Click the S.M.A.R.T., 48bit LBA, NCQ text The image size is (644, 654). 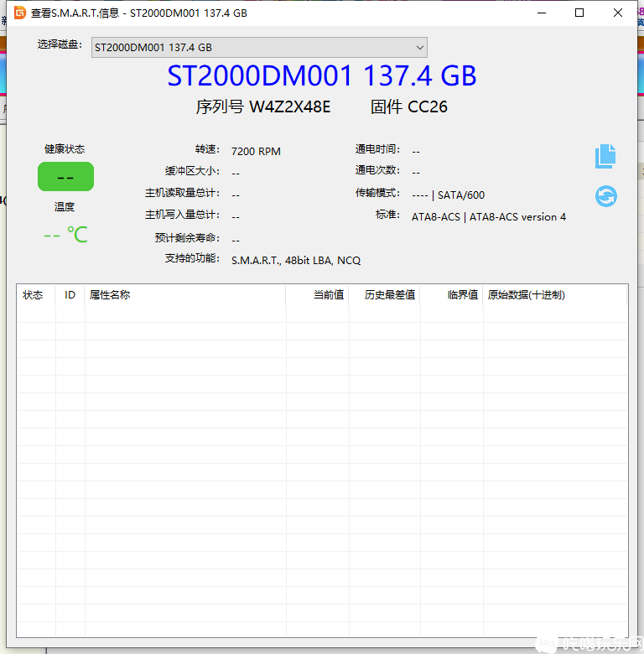(x=296, y=260)
